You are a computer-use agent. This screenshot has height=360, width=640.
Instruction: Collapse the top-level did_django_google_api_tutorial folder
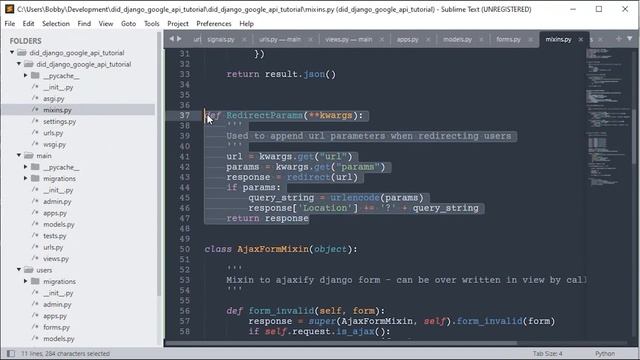[12, 53]
